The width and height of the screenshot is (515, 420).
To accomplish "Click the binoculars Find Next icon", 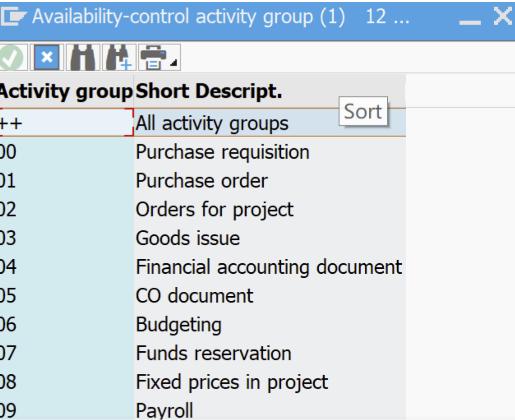I will pos(119,58).
